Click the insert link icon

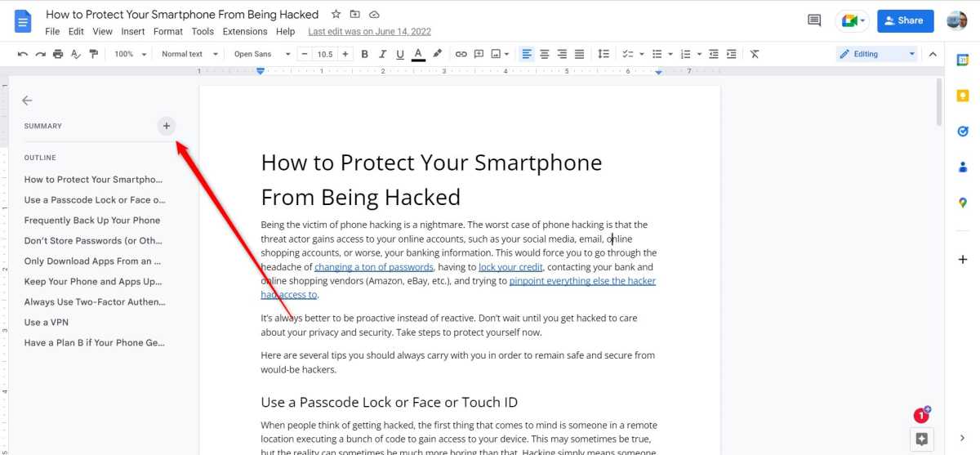click(x=461, y=54)
